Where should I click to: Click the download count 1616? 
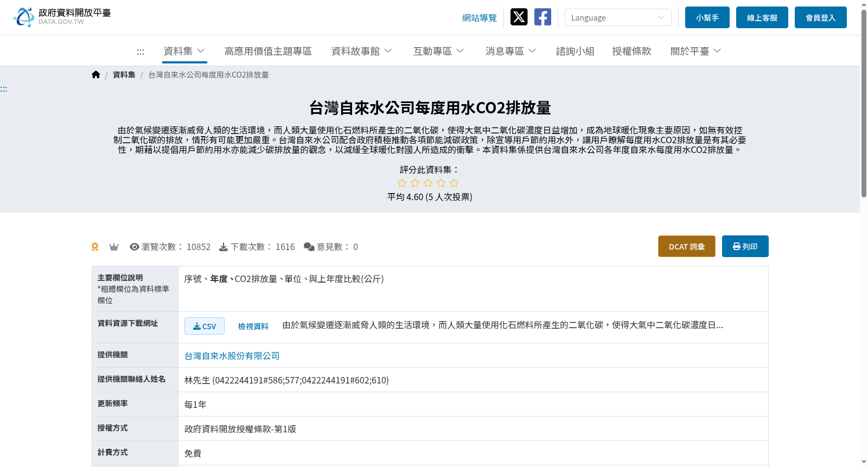(285, 247)
